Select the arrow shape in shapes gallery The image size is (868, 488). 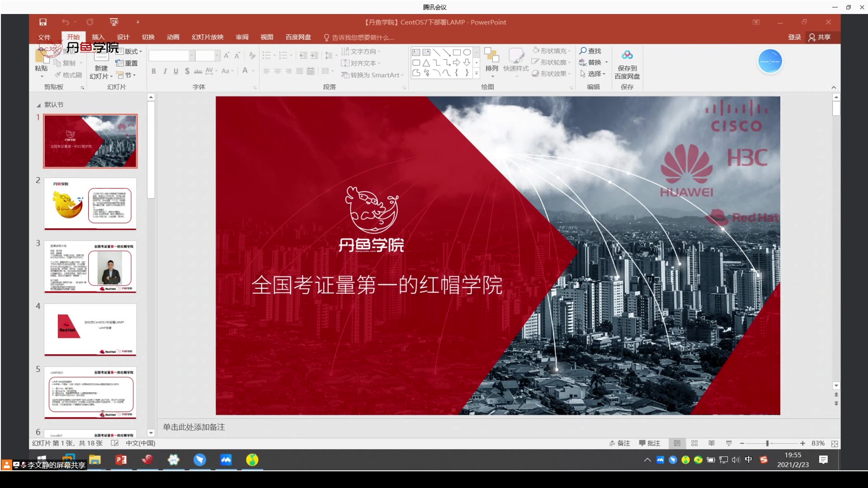pyautogui.click(x=457, y=62)
